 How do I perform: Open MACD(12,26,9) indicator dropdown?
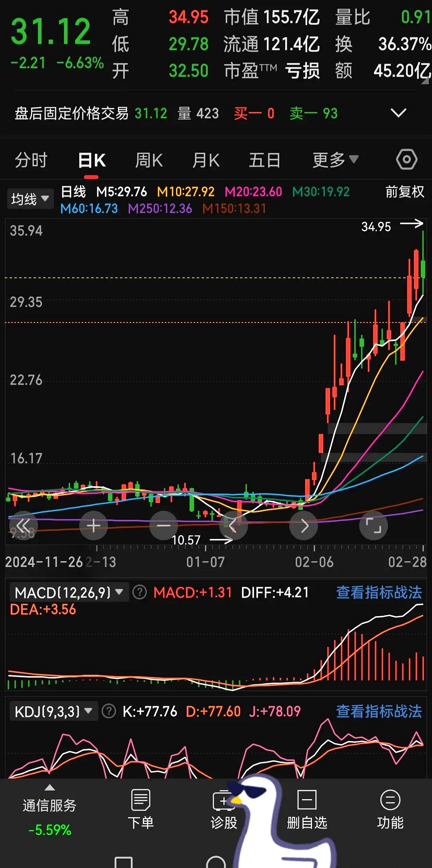coord(68,593)
